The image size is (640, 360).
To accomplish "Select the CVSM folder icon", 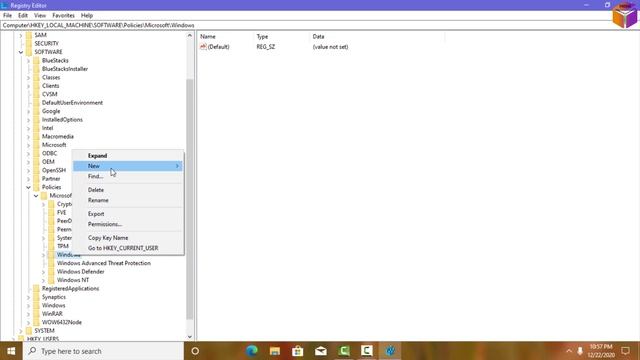I will [x=36, y=94].
